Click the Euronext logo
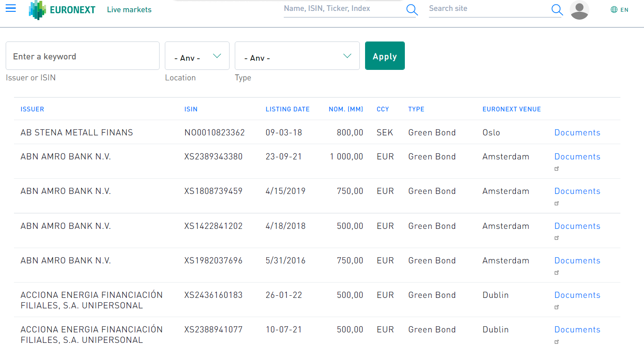The height and width of the screenshot is (349, 644). 62,10
